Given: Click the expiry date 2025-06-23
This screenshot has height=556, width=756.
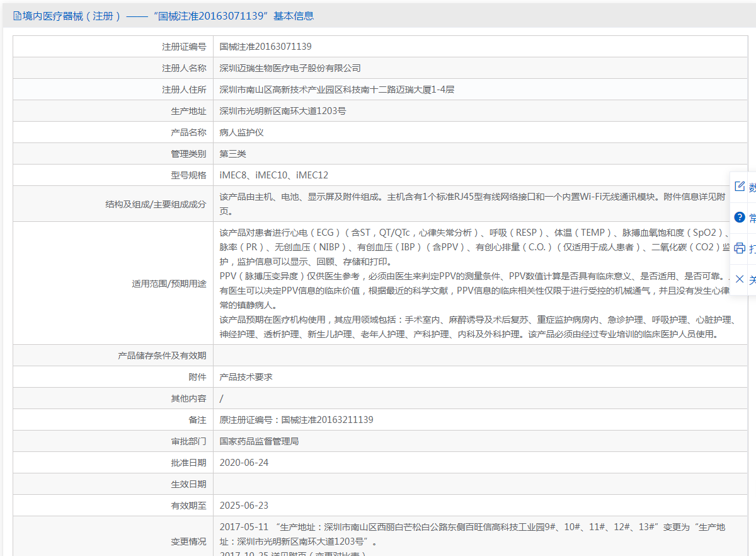Looking at the screenshot, I should click(x=244, y=506).
